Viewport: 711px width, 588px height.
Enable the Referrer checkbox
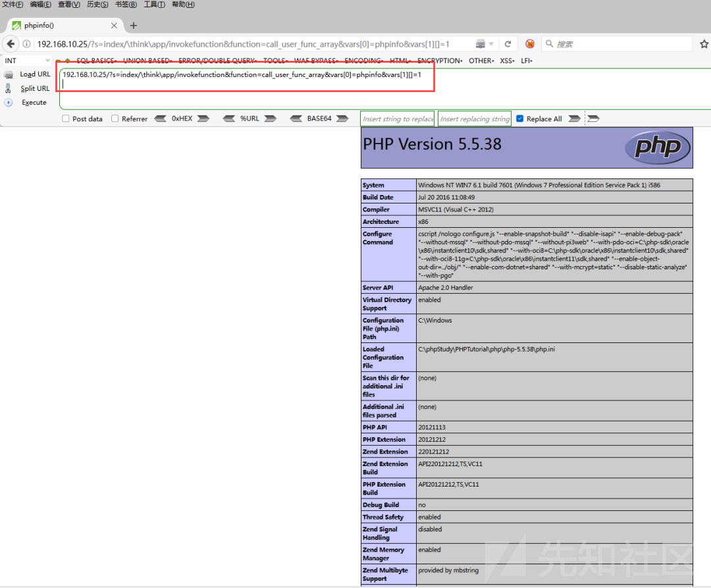[x=115, y=119]
